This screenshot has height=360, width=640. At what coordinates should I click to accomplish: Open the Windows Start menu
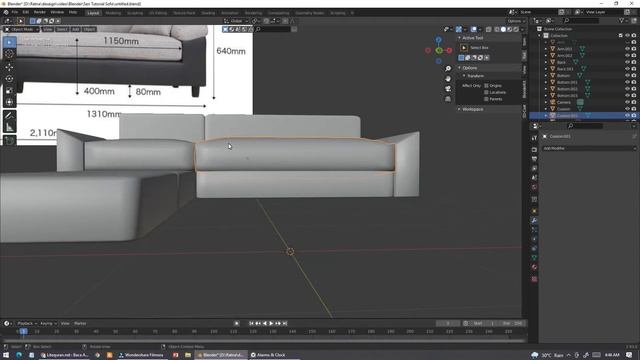click(x=6, y=355)
